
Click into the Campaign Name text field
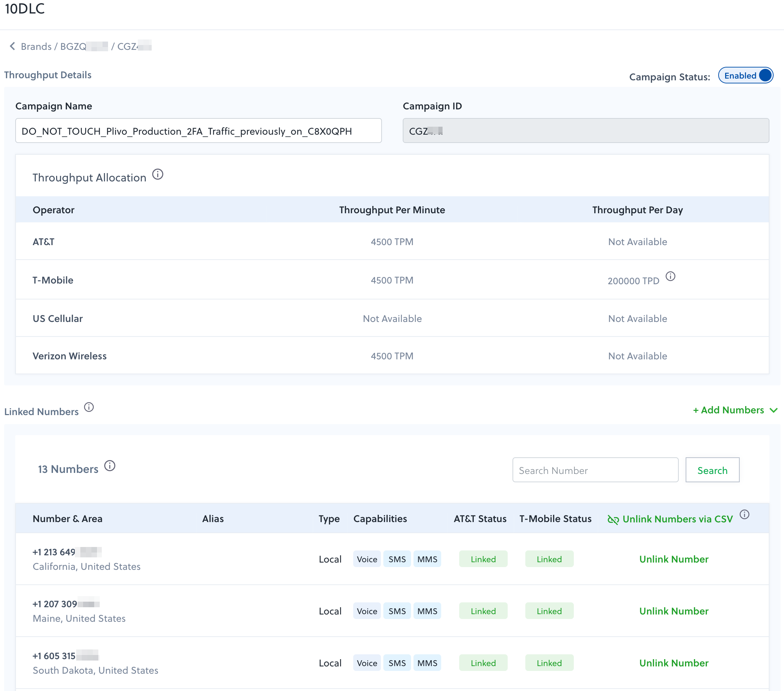(198, 131)
